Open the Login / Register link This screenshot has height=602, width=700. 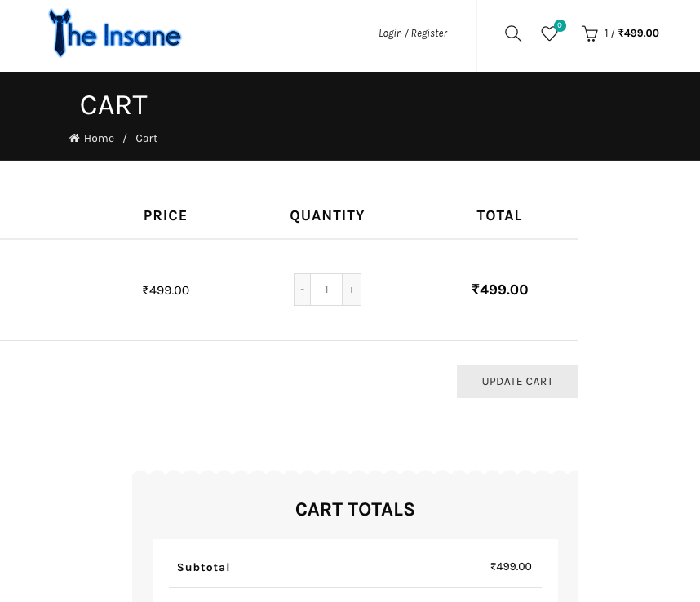pos(413,33)
